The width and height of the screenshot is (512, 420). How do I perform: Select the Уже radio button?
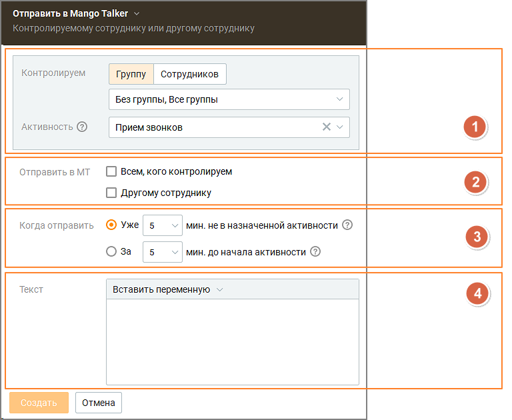111,225
